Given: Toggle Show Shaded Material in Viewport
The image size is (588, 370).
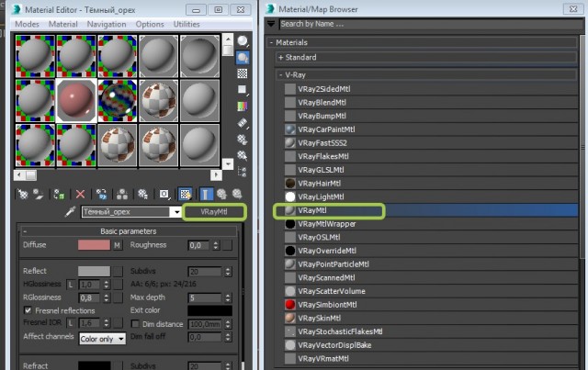Looking at the screenshot, I should click(186, 194).
